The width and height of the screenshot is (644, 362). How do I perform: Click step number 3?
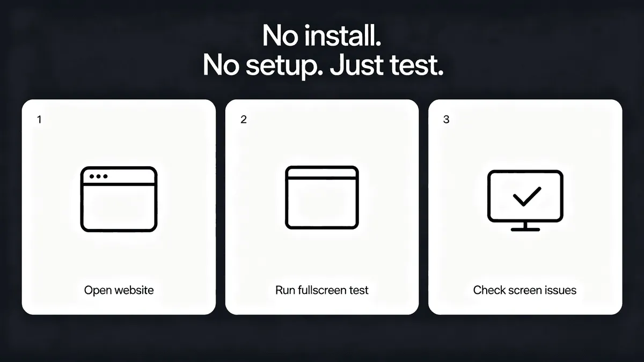[x=447, y=120]
